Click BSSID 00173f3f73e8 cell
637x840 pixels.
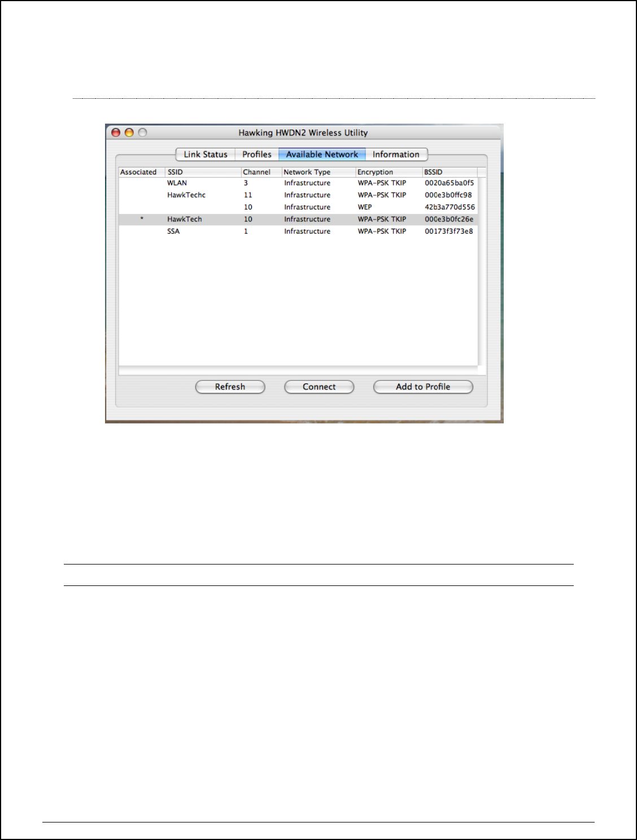coord(449,231)
